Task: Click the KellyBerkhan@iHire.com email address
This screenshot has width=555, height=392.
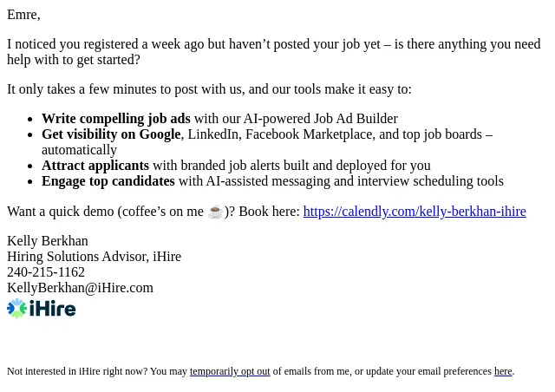Action: tap(80, 288)
